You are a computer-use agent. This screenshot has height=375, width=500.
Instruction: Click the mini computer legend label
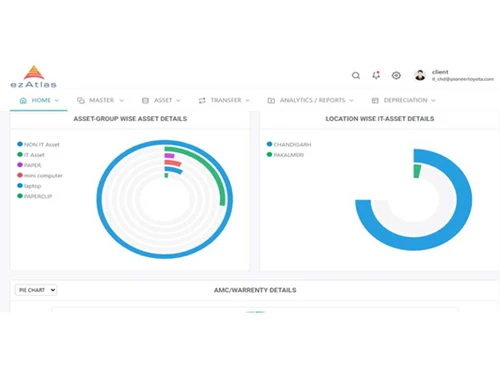coord(43,176)
